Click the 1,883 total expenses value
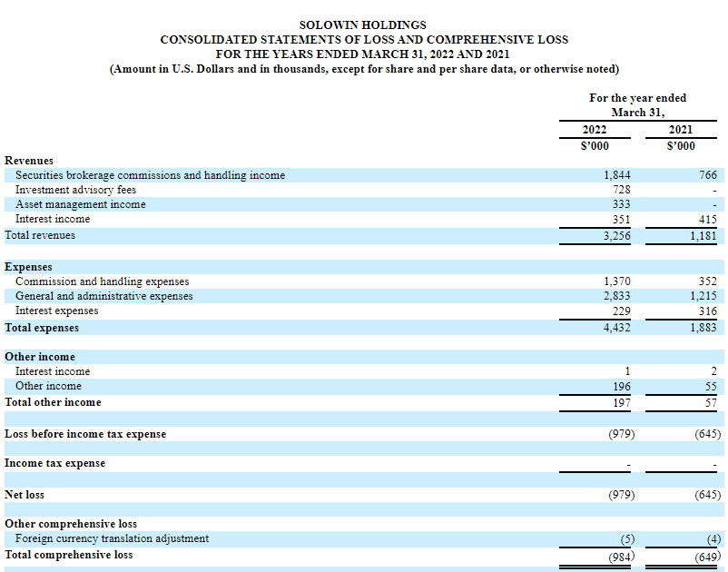728x572 pixels. [x=703, y=328]
